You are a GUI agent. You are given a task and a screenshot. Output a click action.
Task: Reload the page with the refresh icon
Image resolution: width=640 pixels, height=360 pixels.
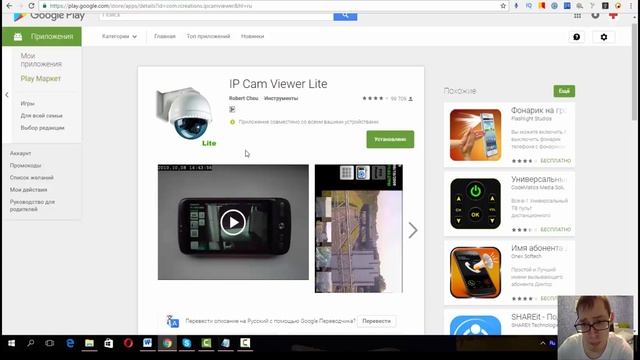coord(31,6)
